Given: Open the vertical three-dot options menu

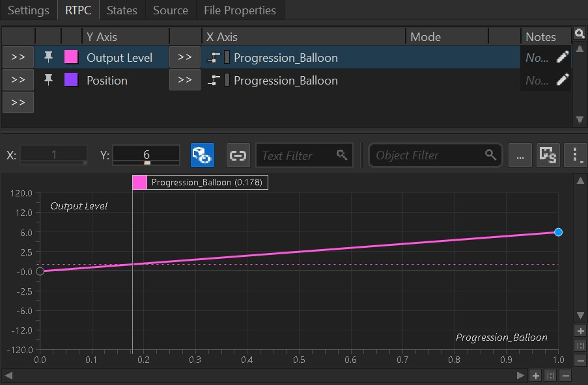Looking at the screenshot, I should [576, 155].
